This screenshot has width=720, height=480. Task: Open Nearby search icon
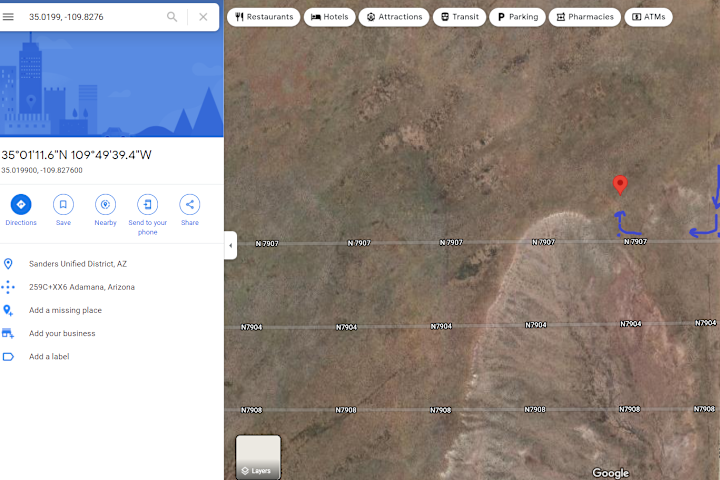tap(105, 204)
